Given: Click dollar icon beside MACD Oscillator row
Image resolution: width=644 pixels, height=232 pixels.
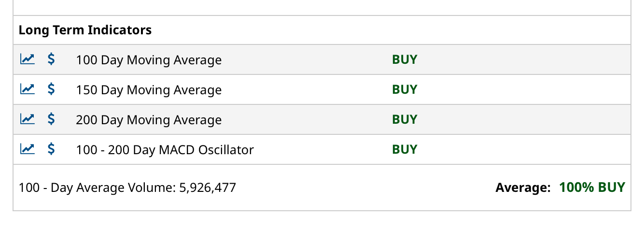Looking at the screenshot, I should [x=51, y=149].
